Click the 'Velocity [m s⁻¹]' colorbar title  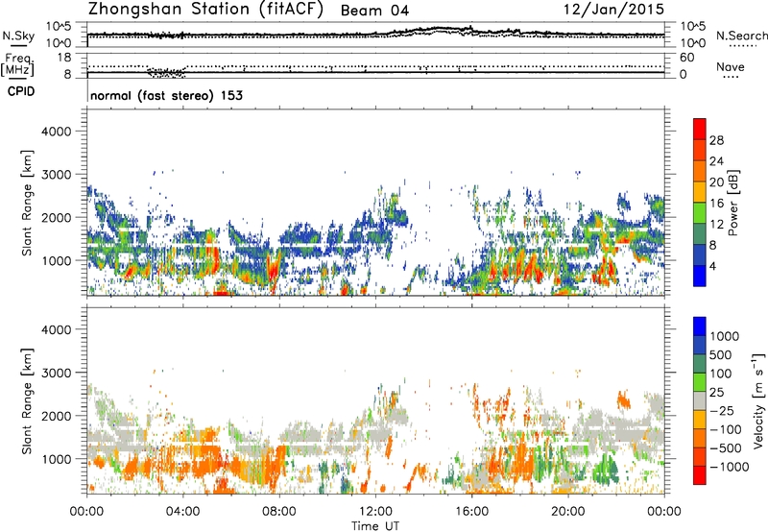tap(758, 400)
